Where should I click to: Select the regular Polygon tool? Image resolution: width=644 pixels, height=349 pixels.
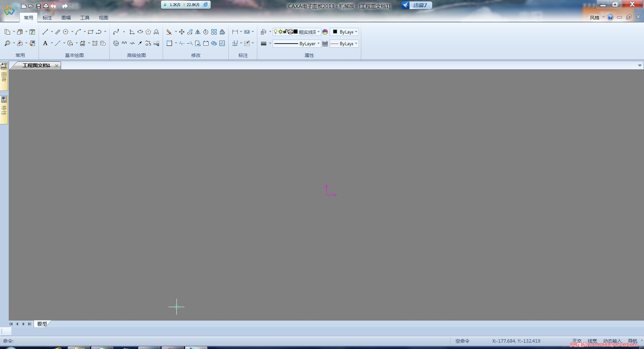(148, 32)
